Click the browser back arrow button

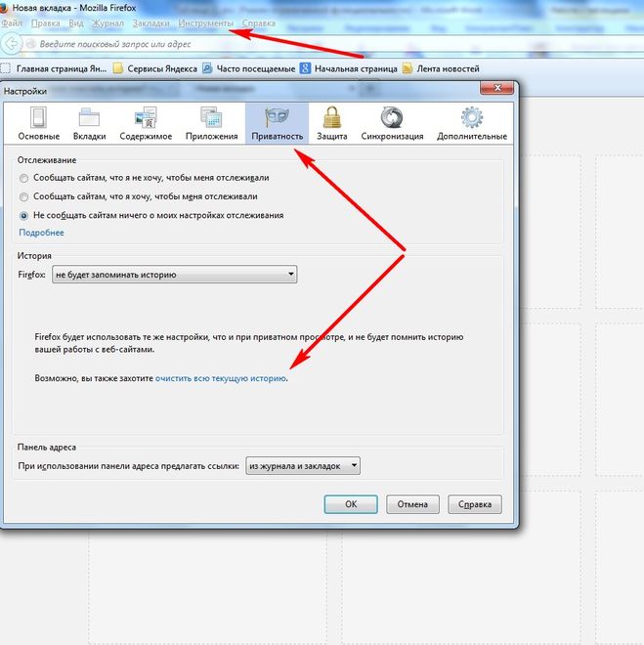tap(12, 43)
